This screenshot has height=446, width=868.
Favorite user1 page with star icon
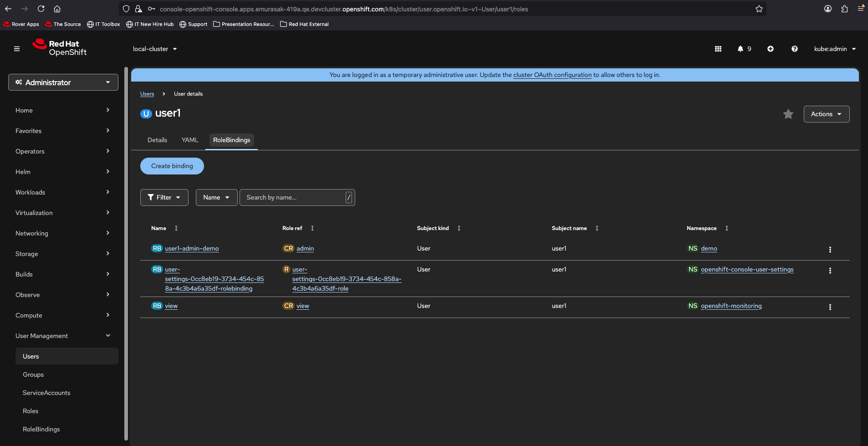tap(788, 114)
